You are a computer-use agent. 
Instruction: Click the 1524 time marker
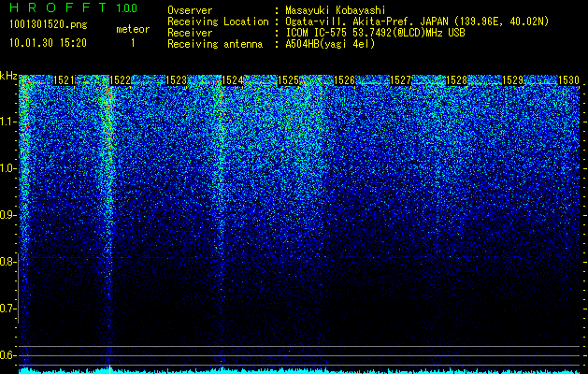click(x=232, y=80)
